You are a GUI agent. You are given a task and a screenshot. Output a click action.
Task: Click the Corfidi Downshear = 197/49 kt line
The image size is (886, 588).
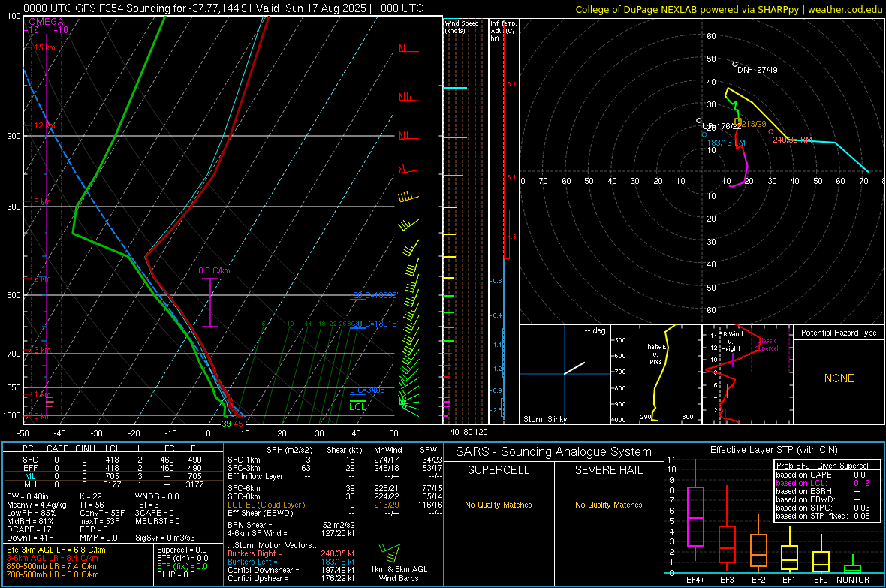[291, 570]
